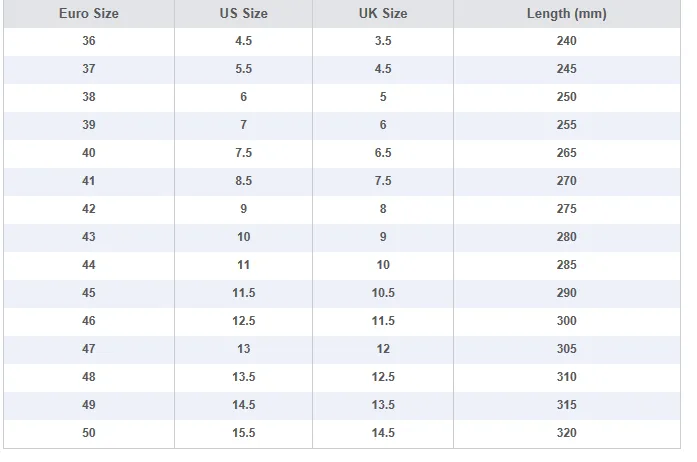
Task: Select Euro size 36 cell
Action: (89, 41)
